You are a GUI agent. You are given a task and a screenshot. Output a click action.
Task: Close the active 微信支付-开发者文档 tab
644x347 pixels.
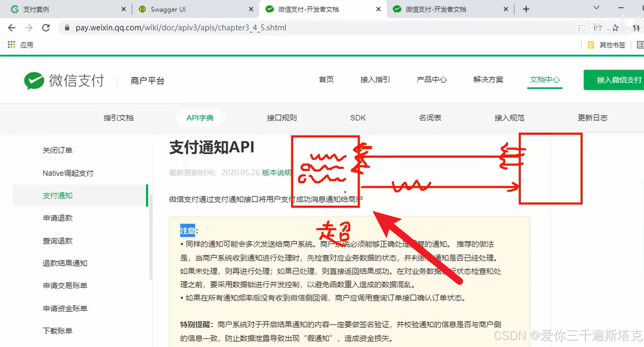pyautogui.click(x=378, y=9)
